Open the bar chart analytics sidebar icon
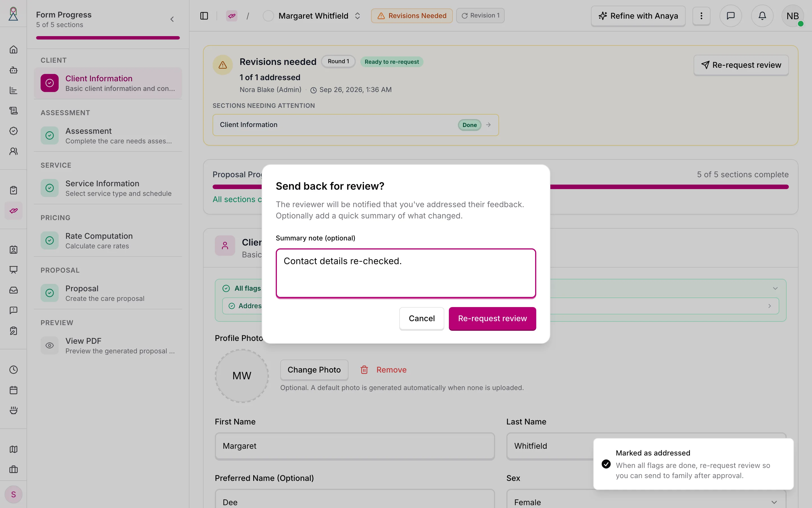Screen dimensions: 812x508 (14, 90)
